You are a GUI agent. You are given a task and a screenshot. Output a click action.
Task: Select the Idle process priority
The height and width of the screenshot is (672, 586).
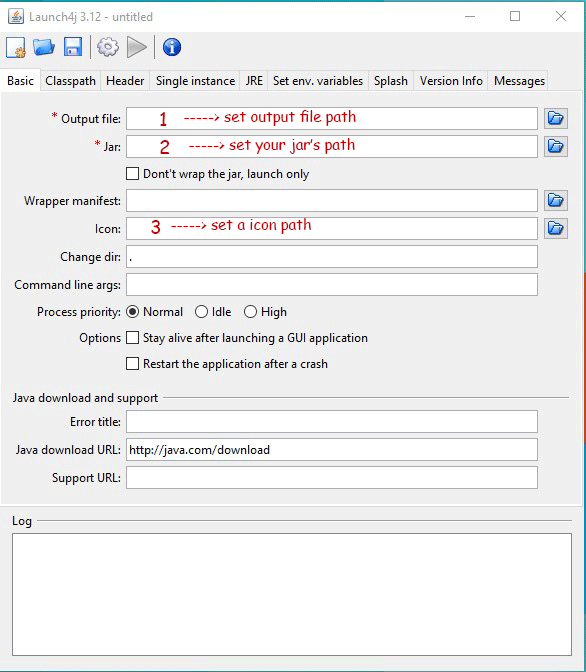pyautogui.click(x=201, y=312)
